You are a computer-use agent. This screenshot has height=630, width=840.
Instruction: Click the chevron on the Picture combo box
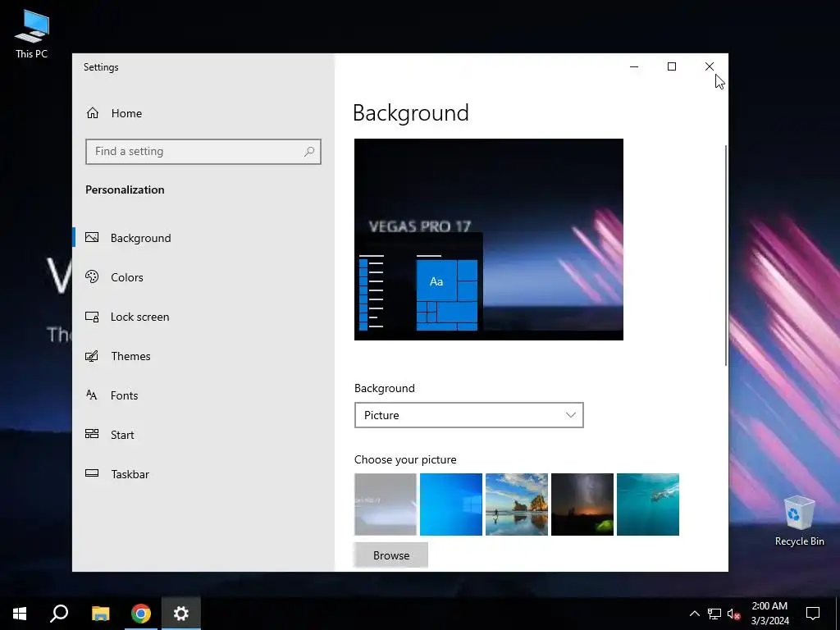pos(571,415)
